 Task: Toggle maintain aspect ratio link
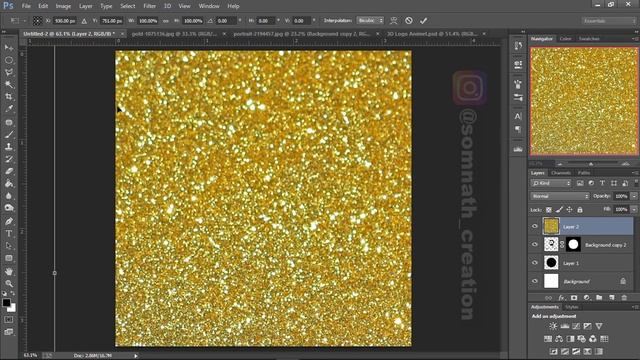[x=166, y=21]
